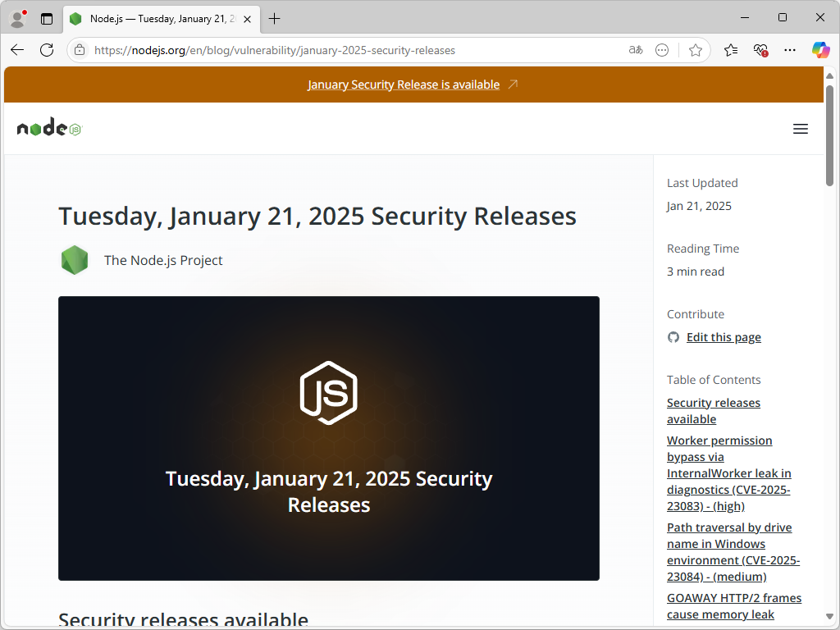
Task: Open the ellipsis circle menu in the address bar
Action: [x=662, y=50]
